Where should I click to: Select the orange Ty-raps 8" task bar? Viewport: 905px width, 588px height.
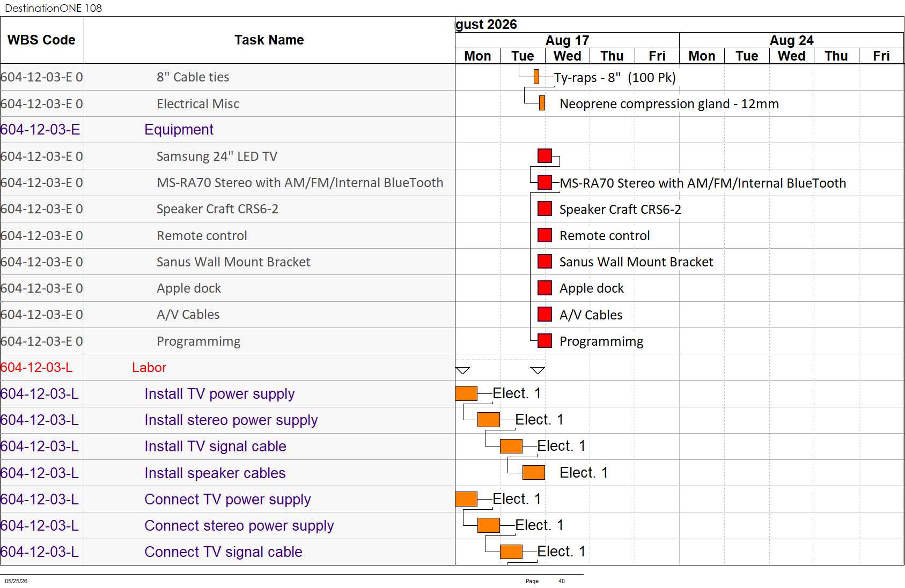pyautogui.click(x=536, y=77)
